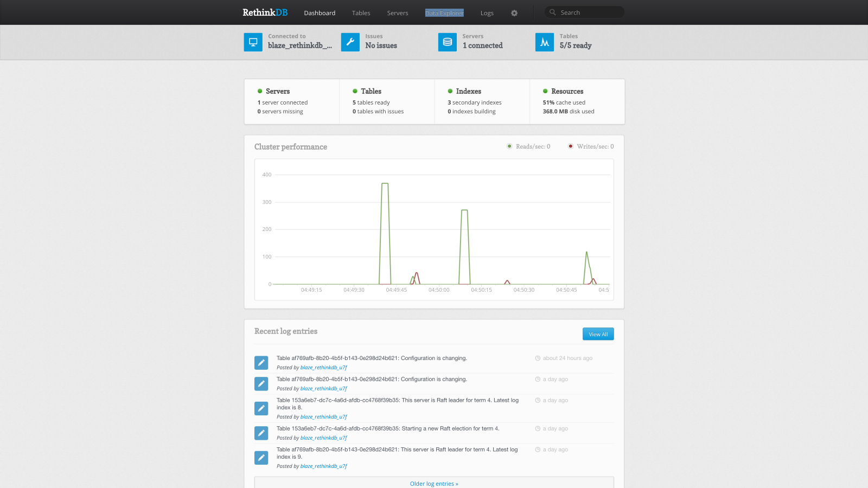Click the Raft election log entry icon

point(261,433)
